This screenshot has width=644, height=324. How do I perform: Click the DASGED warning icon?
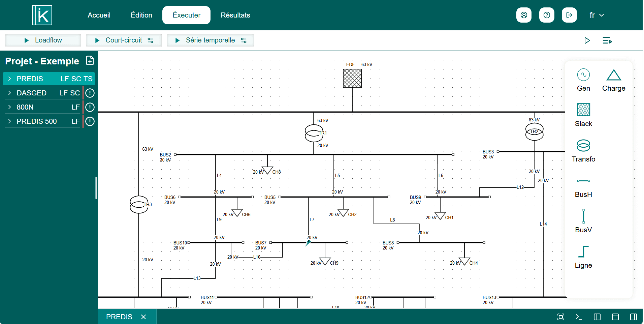coord(90,93)
